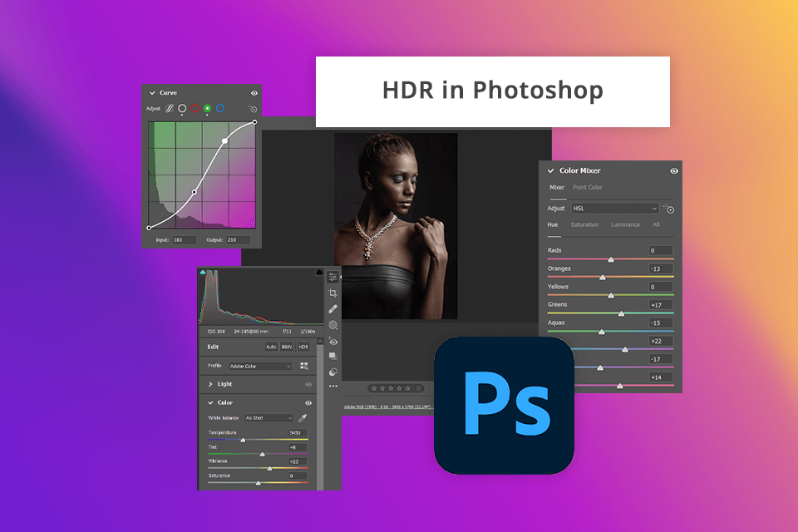Click the edit panel scrollbar up arrow
This screenshot has width=798, height=532.
coord(320,341)
